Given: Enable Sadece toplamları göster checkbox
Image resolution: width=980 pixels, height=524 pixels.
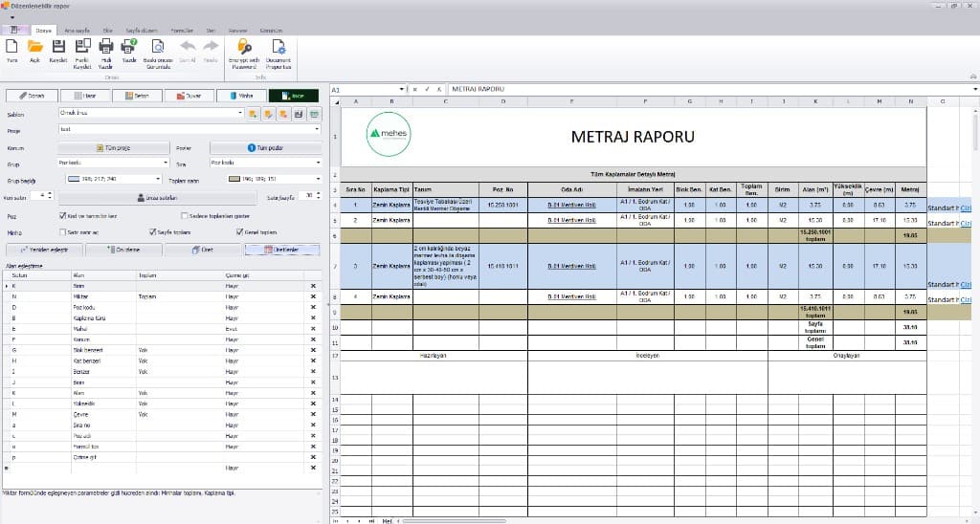Looking at the screenshot, I should (x=185, y=215).
